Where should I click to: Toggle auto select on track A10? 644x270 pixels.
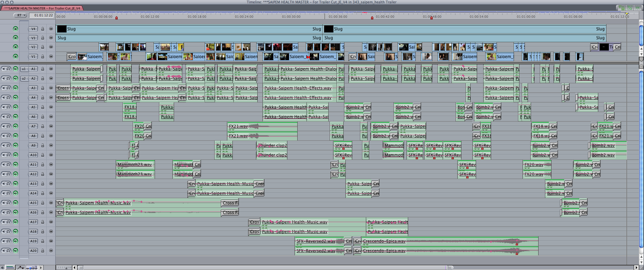click(51, 155)
